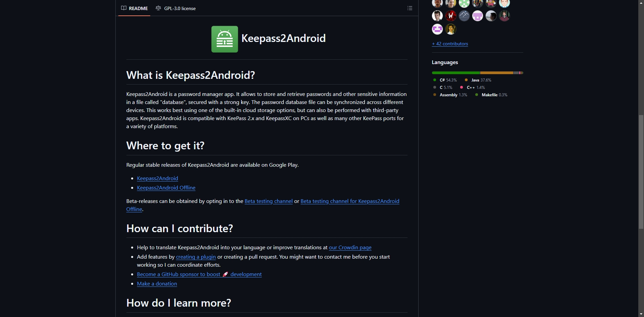The width and height of the screenshot is (644, 317).
Task: Click Become a GitHub sponsor link
Action: (199, 274)
